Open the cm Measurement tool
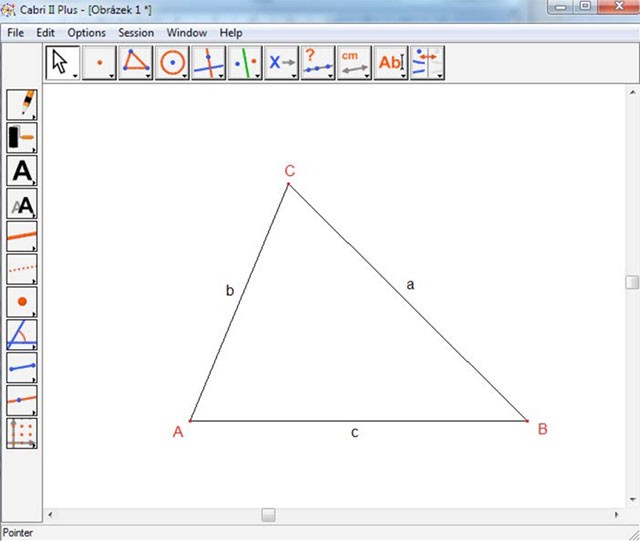 [x=353, y=63]
